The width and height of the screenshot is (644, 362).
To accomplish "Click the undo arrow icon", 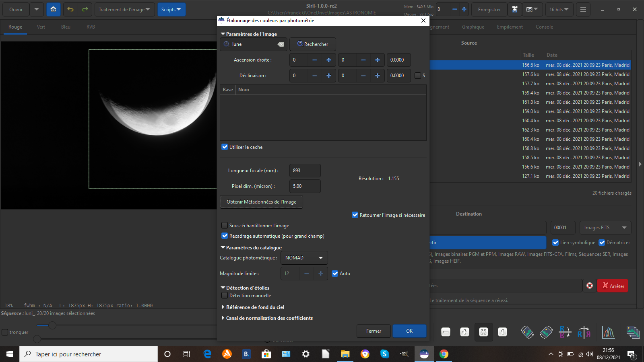I will click(70, 9).
